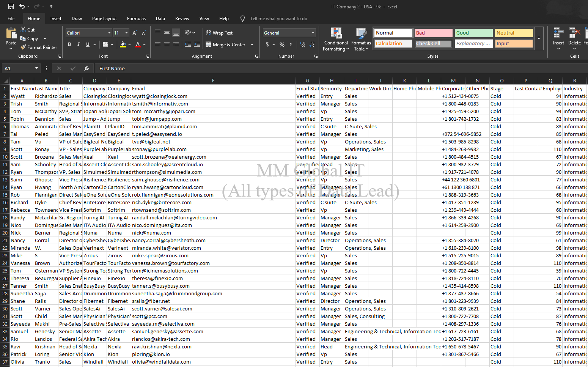Select the Format Painter tool

coord(39,47)
